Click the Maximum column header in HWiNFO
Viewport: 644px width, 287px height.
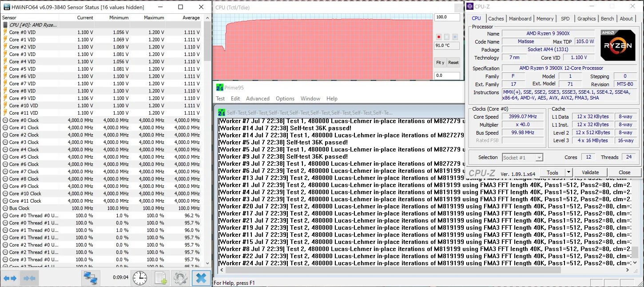tap(154, 18)
